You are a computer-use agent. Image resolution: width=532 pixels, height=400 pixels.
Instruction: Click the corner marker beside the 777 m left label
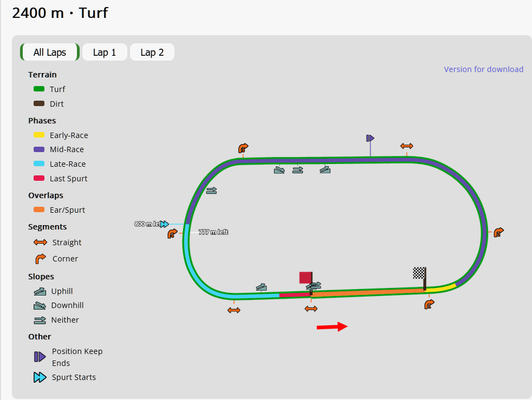tap(172, 234)
